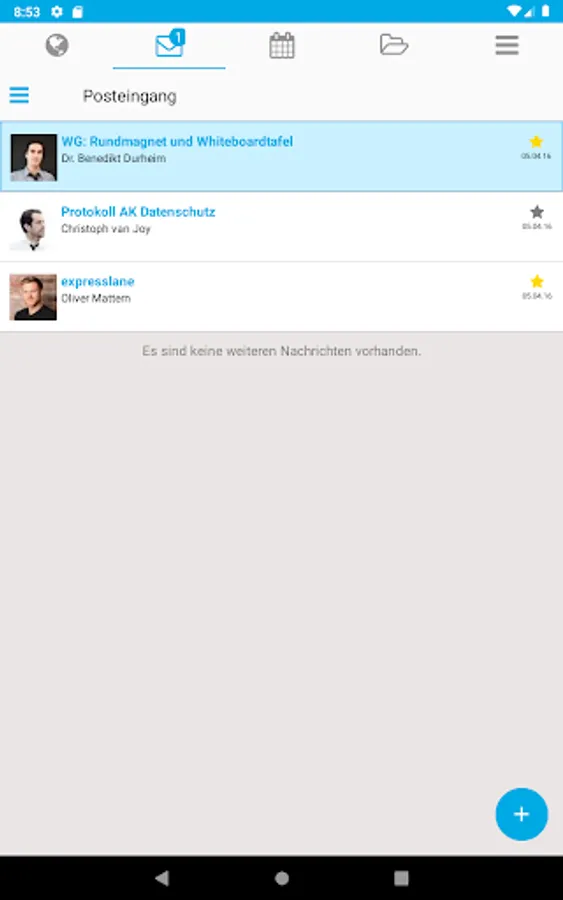The image size is (563, 900).
Task: Open Protokoll AK Datenschutz email
Action: click(281, 227)
